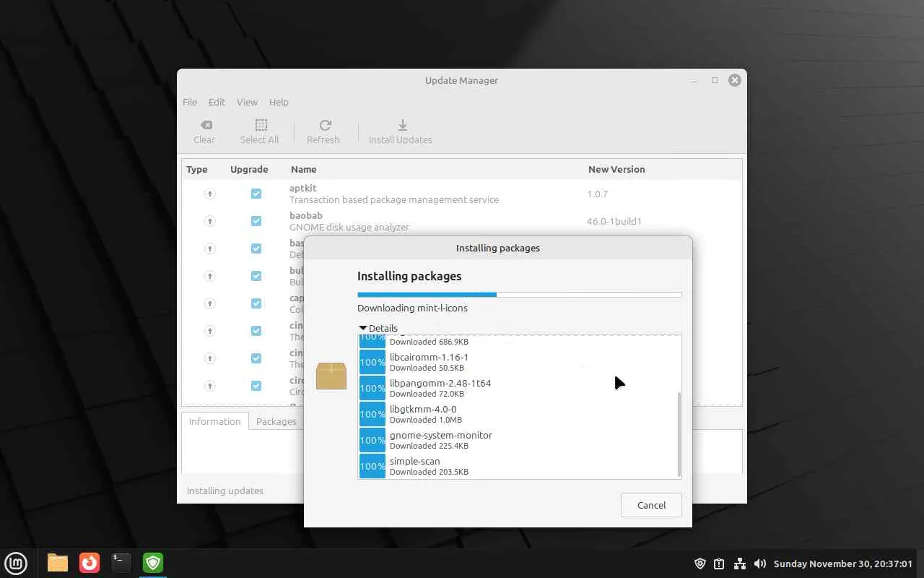The height and width of the screenshot is (578, 924).
Task: Toggle the checkbox on the 'bas' row
Action: 256,249
